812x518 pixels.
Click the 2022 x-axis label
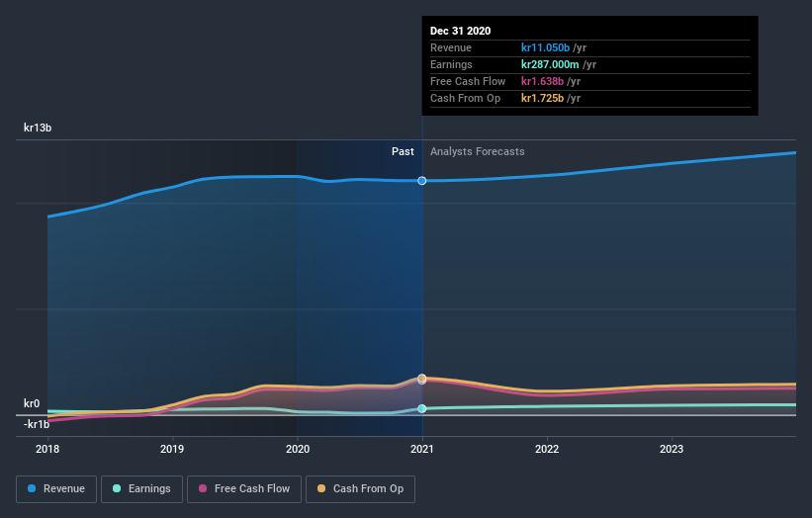(x=547, y=449)
